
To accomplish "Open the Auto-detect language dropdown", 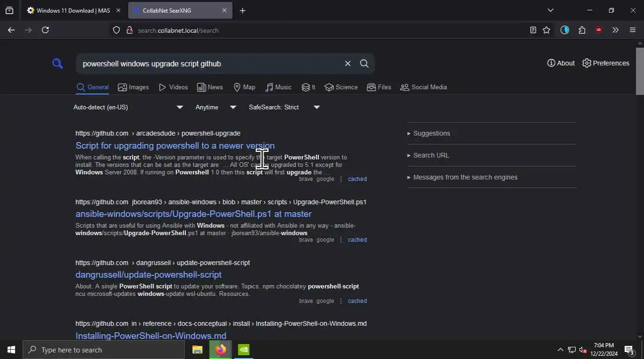I will 128,108.
